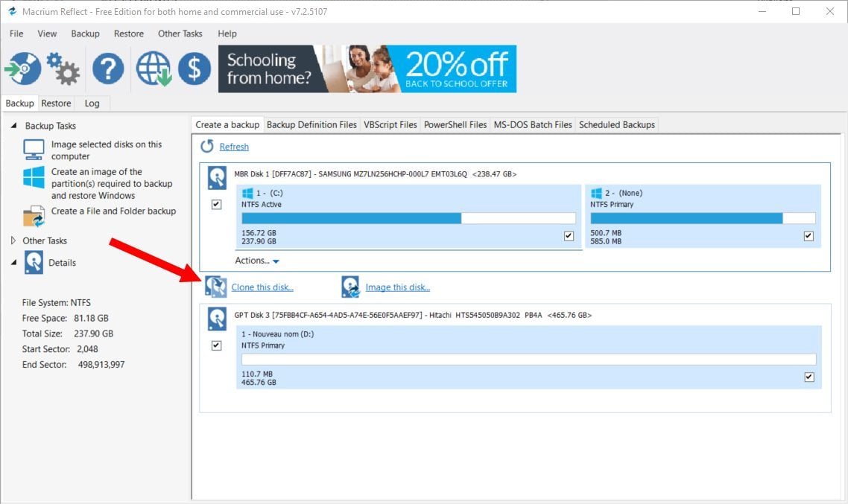Click the backup disc toolbar icon

(22, 68)
